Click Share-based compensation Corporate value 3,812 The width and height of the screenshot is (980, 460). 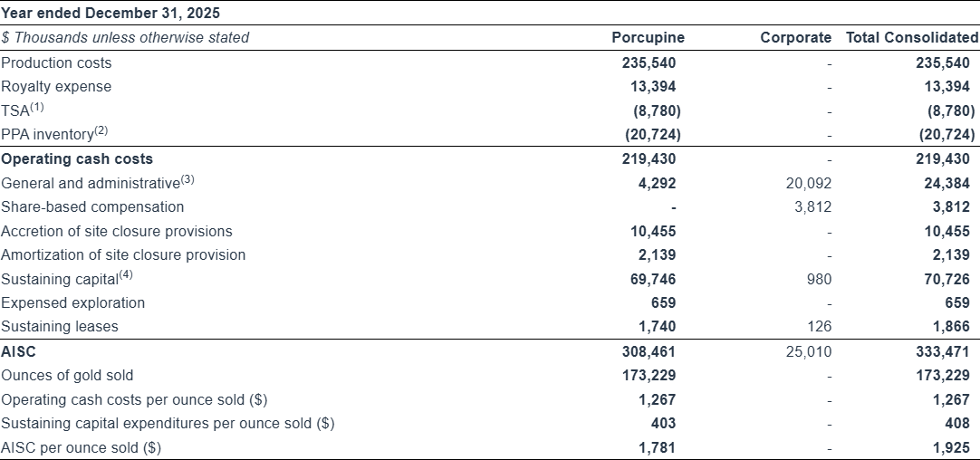point(811,206)
